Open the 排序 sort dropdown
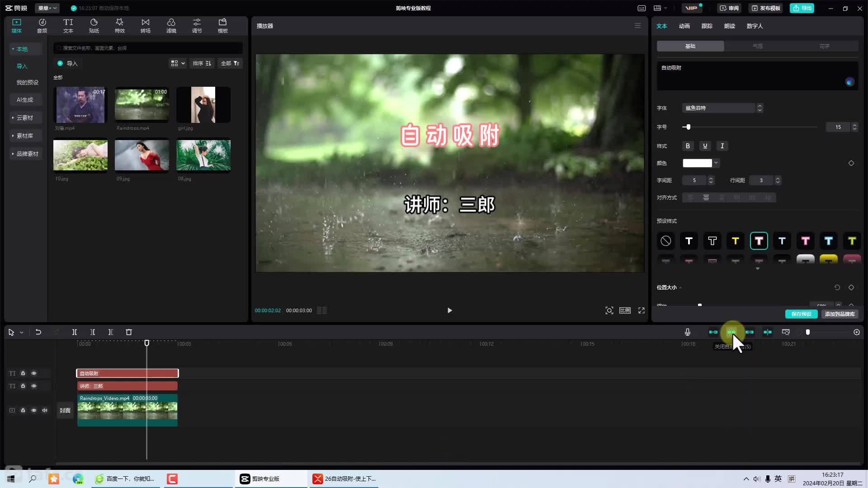Screen dimensions: 868x488 (202, 63)
